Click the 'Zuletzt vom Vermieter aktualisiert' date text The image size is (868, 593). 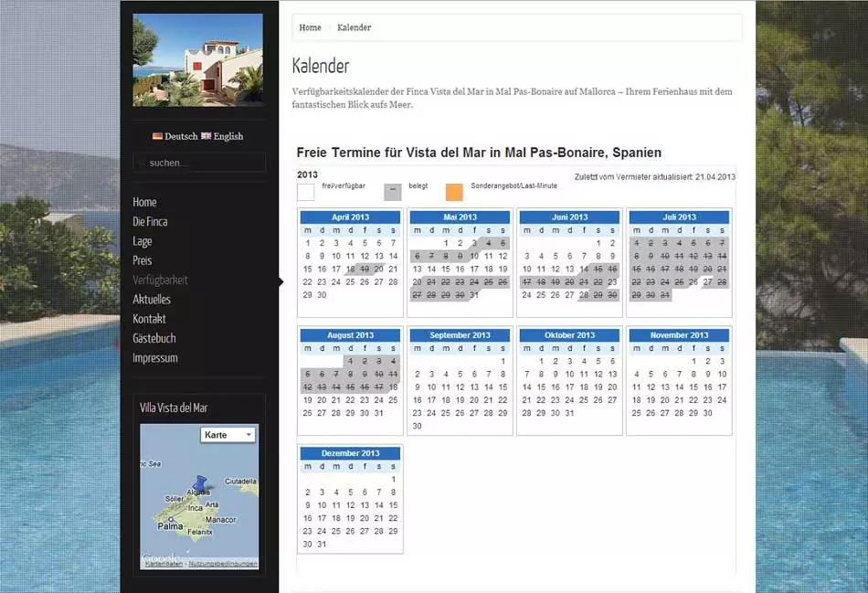point(655,177)
